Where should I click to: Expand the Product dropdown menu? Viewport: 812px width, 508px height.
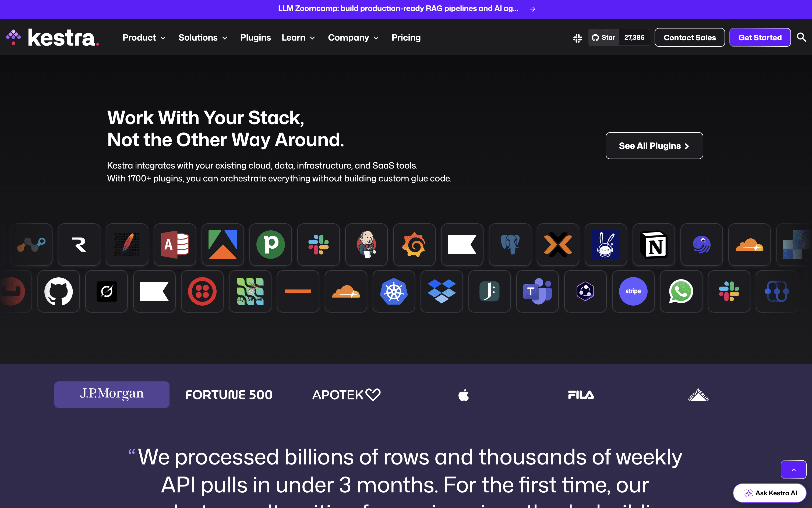[x=144, y=38]
